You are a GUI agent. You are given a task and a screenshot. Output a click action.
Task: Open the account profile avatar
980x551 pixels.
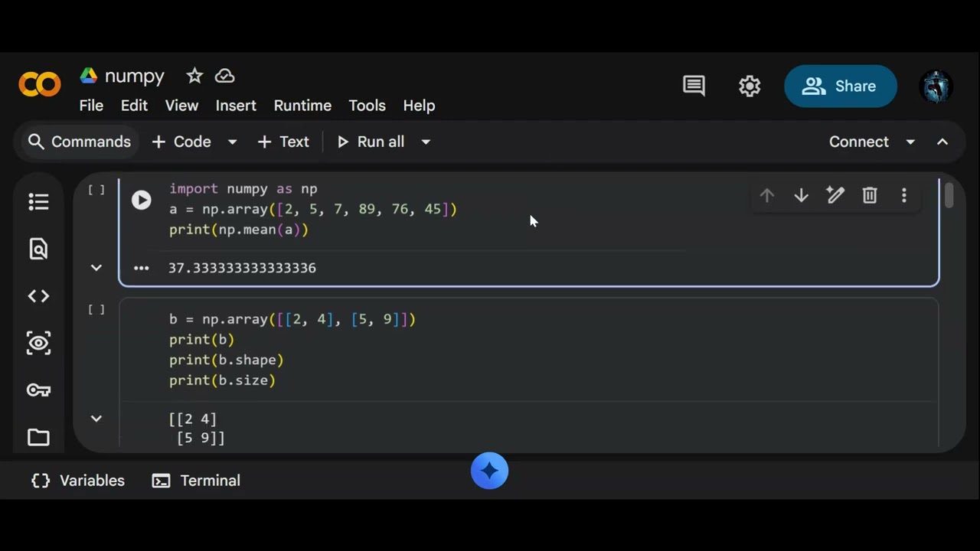click(936, 86)
